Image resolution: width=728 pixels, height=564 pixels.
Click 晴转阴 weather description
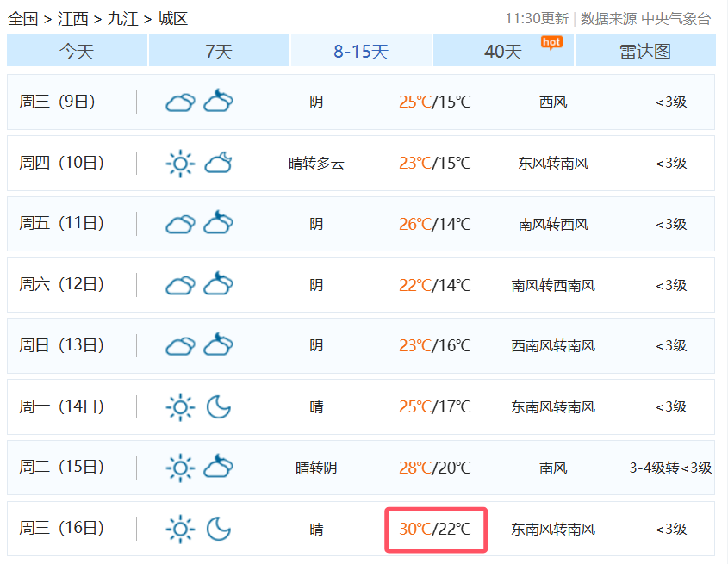coord(316,468)
